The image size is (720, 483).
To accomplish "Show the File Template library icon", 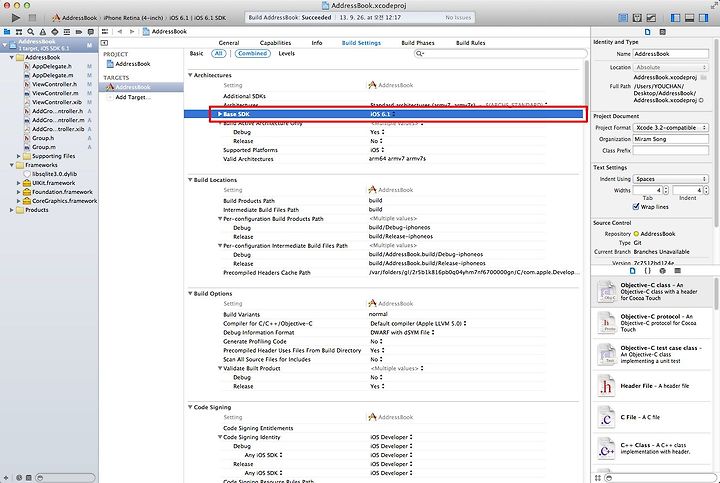I will click(632, 271).
